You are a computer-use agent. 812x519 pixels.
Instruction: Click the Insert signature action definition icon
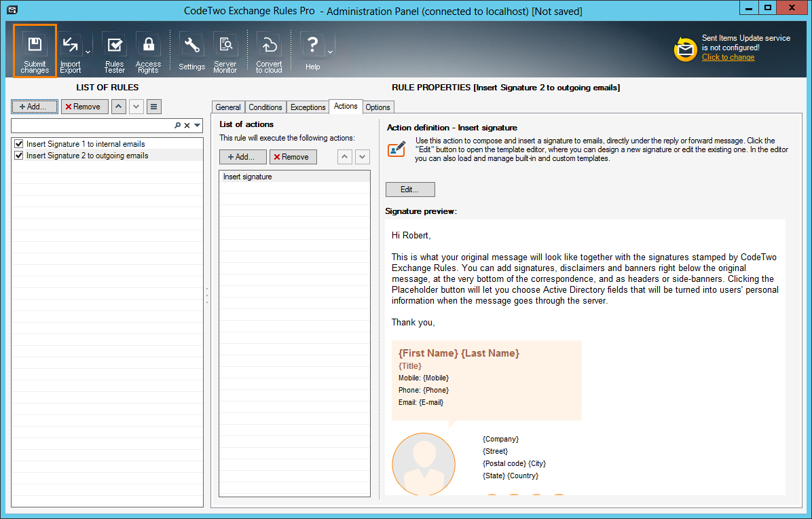(x=396, y=149)
